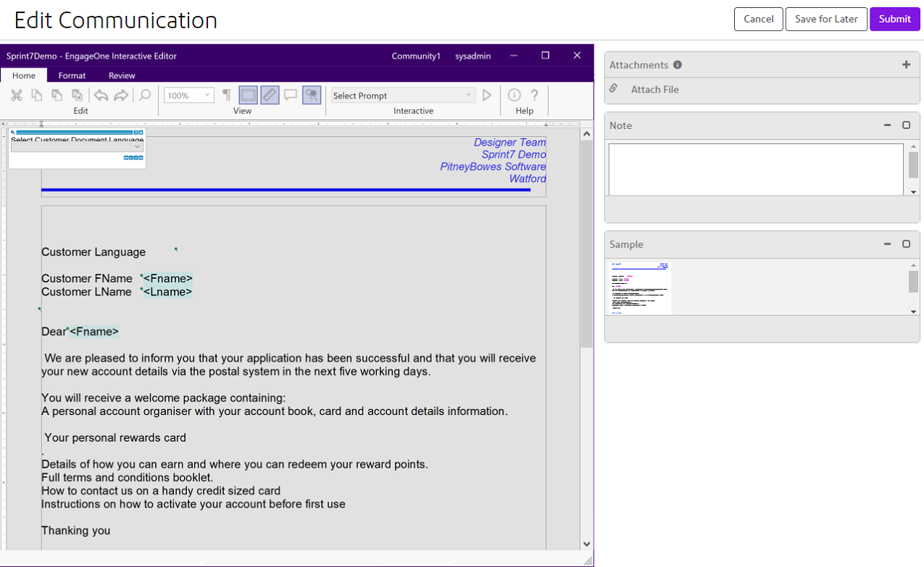Click the Designer Team header text
Screen dimensions: 924x567
(510, 143)
